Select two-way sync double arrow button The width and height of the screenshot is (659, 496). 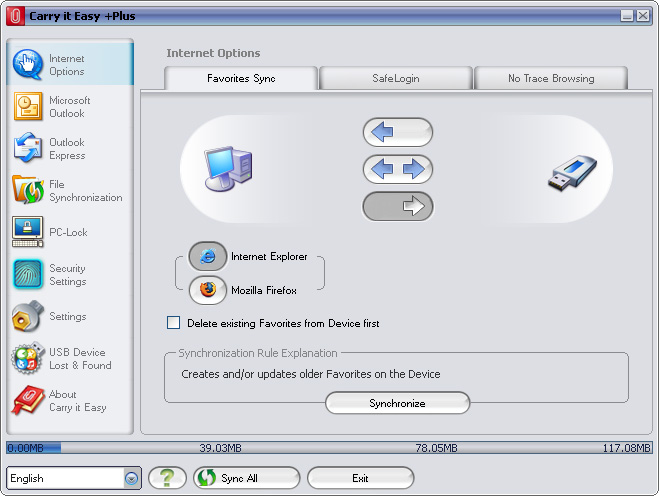tap(398, 169)
